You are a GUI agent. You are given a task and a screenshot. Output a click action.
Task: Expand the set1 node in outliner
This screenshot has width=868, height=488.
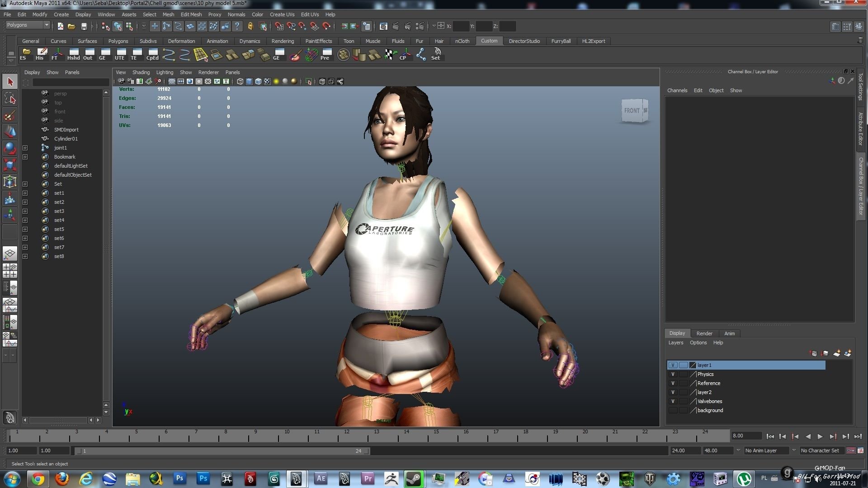(x=25, y=193)
